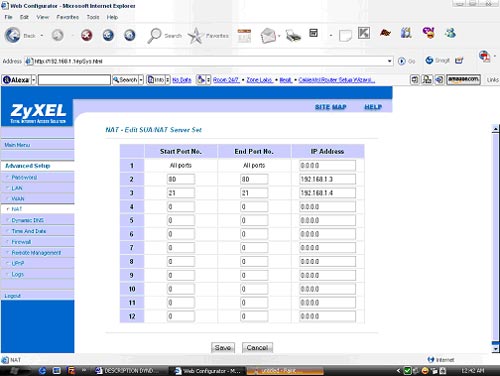Click Logout in the sidebar

12,296
